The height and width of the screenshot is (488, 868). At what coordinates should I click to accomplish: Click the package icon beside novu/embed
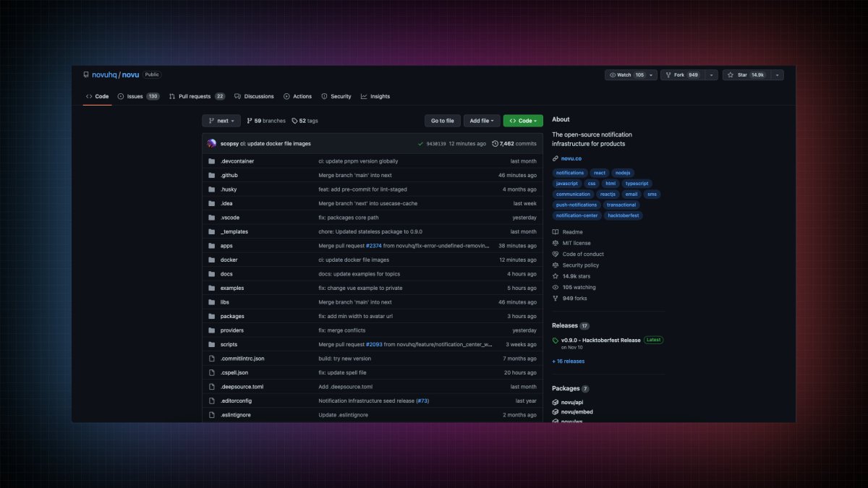556,412
